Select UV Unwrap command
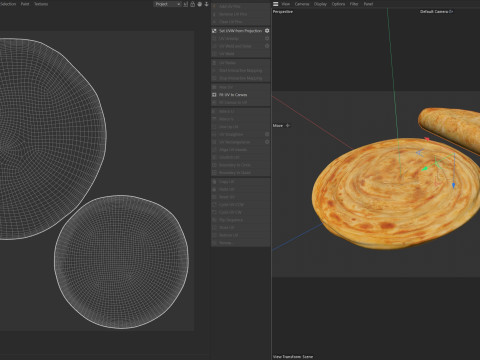Screen dimensions: 480x360 (229, 38)
